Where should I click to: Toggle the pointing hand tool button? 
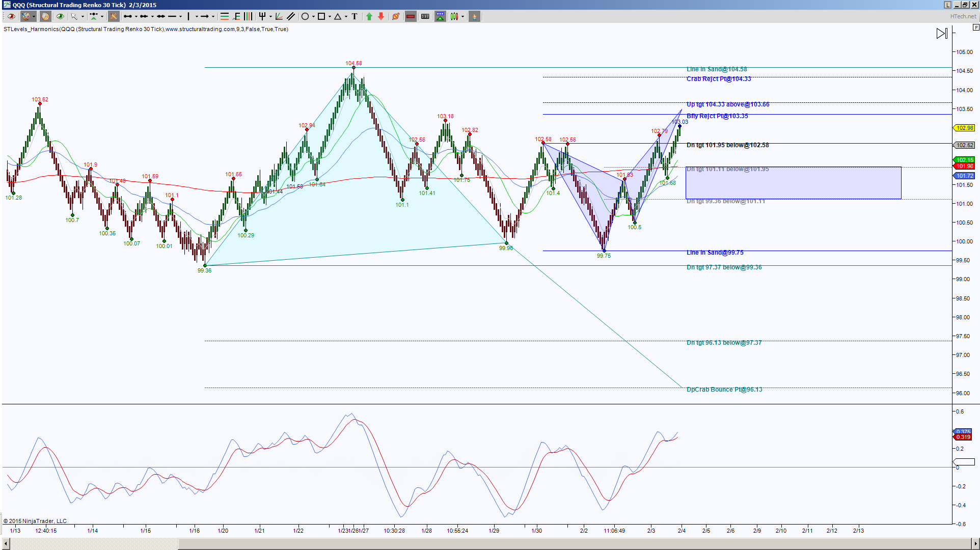[475, 16]
